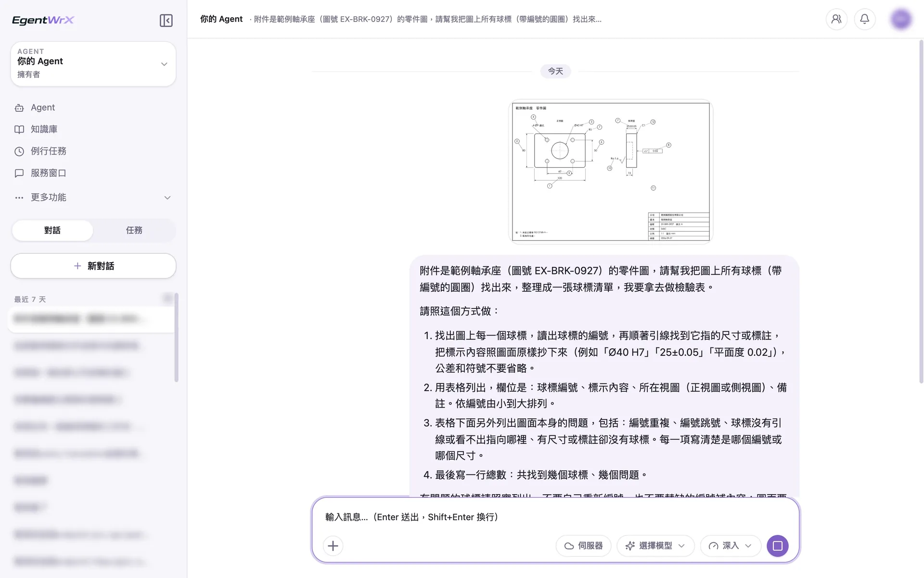Expand the 你的 Agent selector chevron
The height and width of the screenshot is (578, 924).
click(164, 64)
